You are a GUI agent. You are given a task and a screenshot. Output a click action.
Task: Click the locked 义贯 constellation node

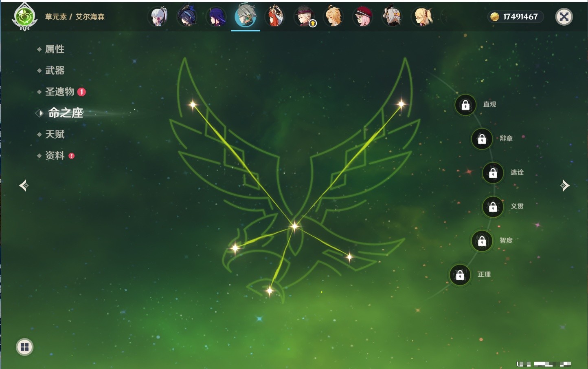pos(493,207)
